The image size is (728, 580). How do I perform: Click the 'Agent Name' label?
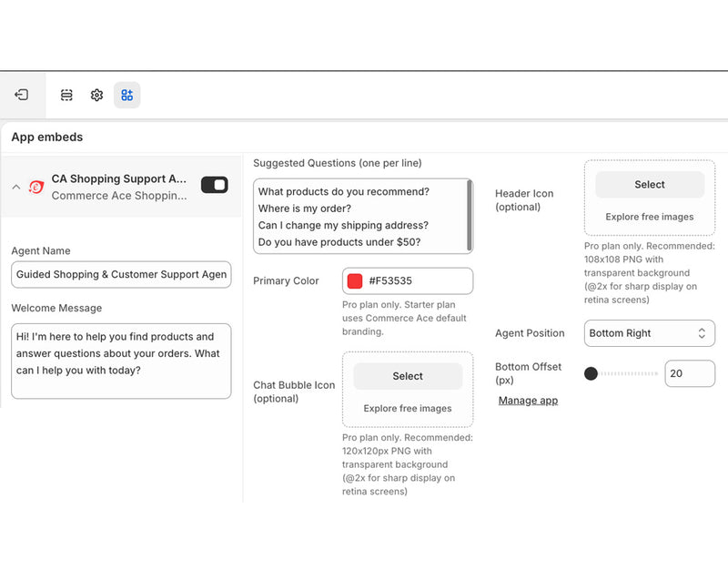coord(41,250)
